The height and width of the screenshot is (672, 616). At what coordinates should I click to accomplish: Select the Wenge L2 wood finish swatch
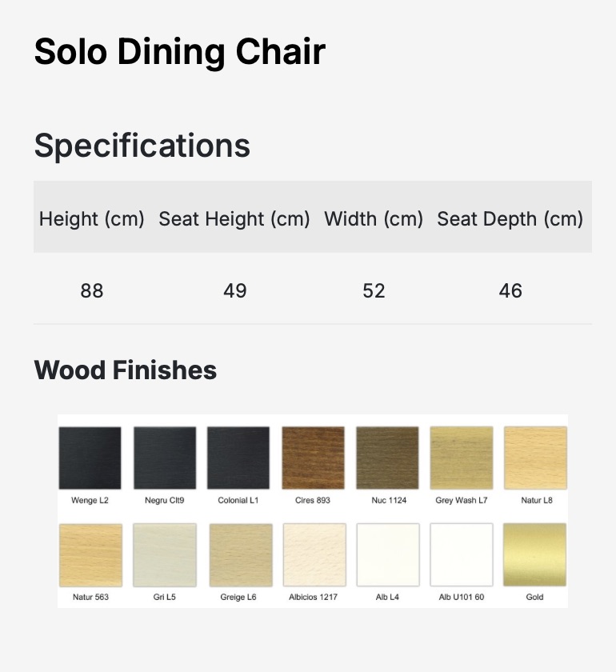click(90, 458)
